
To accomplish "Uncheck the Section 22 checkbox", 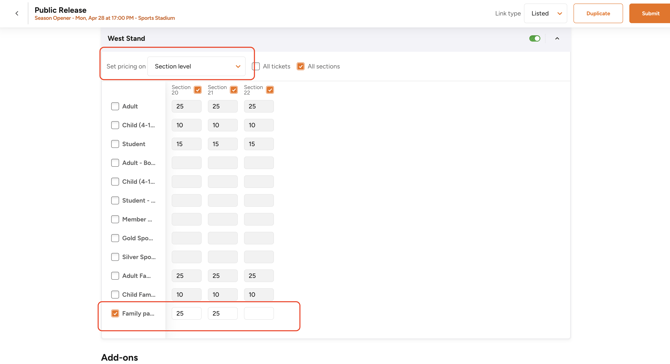I will (270, 90).
